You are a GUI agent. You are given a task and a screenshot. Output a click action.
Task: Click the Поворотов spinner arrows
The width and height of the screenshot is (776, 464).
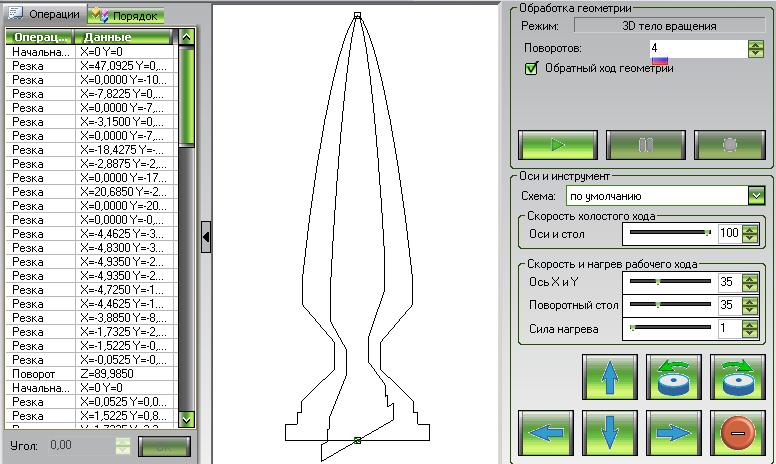click(756, 48)
